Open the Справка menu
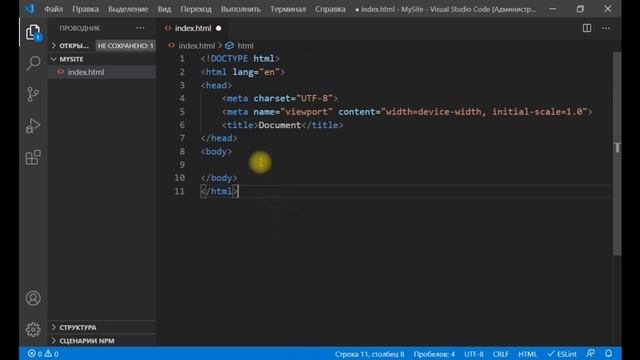Viewport: 640px width, 360px height. (x=330, y=9)
